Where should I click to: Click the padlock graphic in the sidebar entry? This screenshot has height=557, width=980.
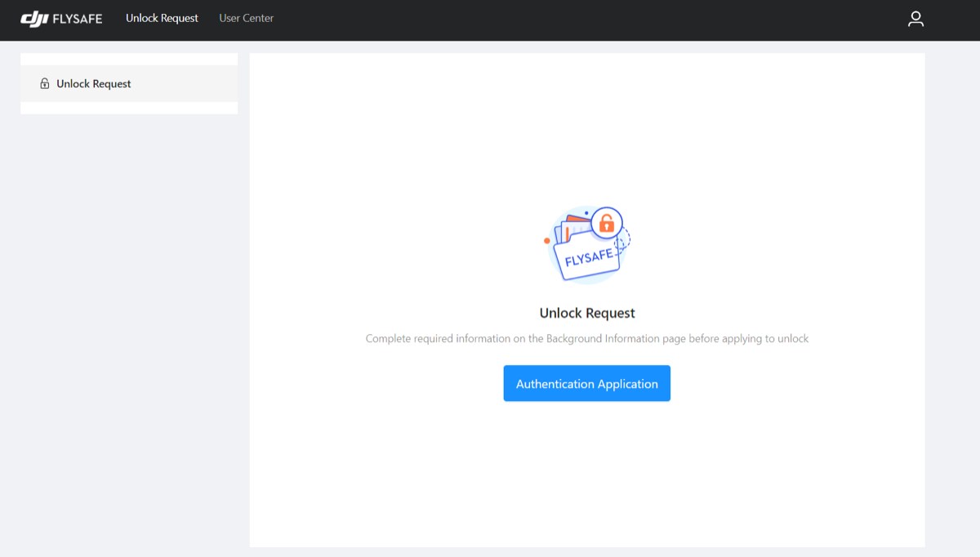click(x=44, y=83)
